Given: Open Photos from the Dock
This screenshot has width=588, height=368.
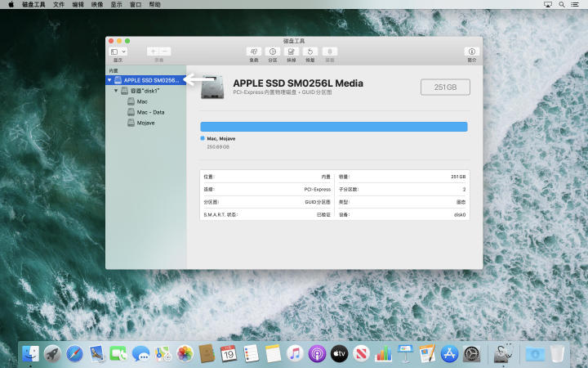Looking at the screenshot, I should click(185, 354).
